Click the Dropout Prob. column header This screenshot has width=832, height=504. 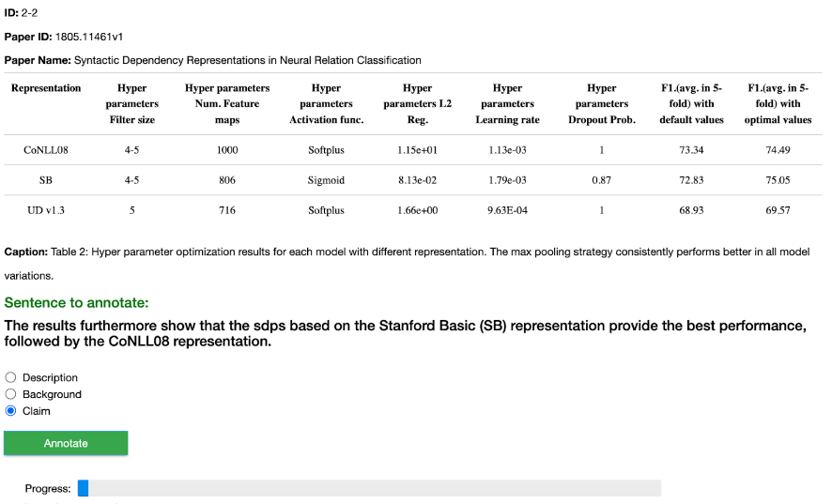tap(601, 104)
